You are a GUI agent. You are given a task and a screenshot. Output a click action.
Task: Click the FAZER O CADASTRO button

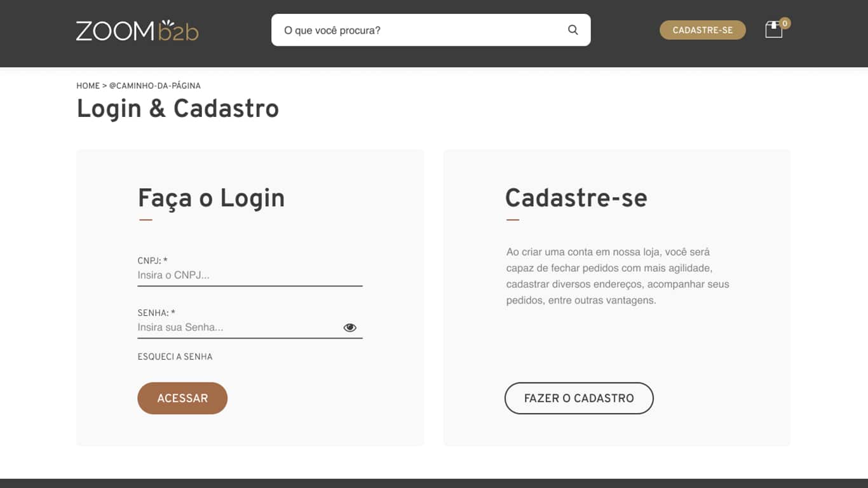[x=579, y=398]
